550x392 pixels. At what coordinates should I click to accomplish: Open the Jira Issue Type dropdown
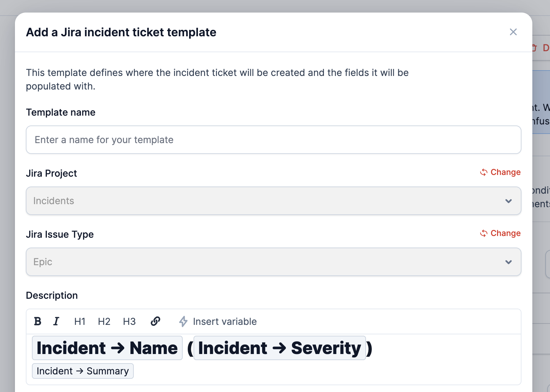pos(274,262)
